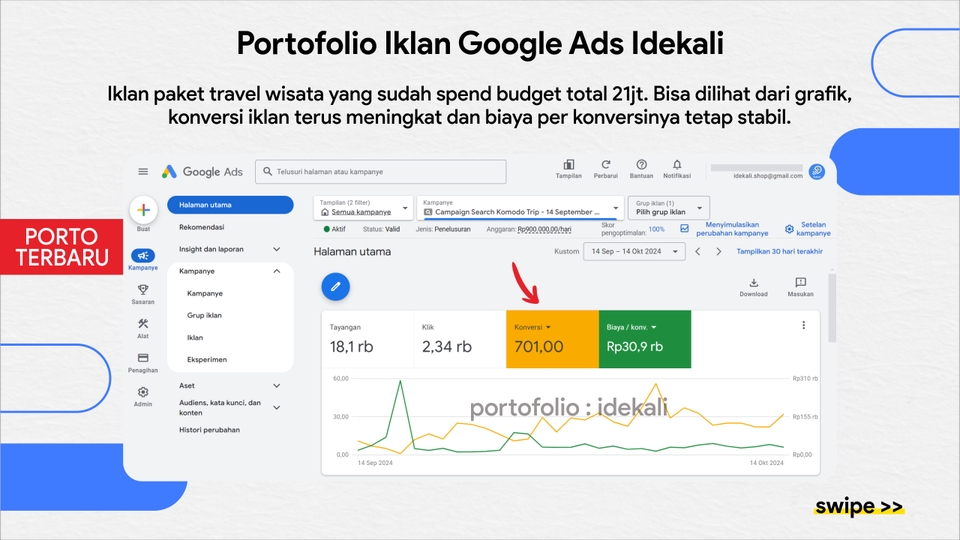Click the Setelan kampanye link text
Screen dimensions: 960x540
pyautogui.click(x=813, y=229)
